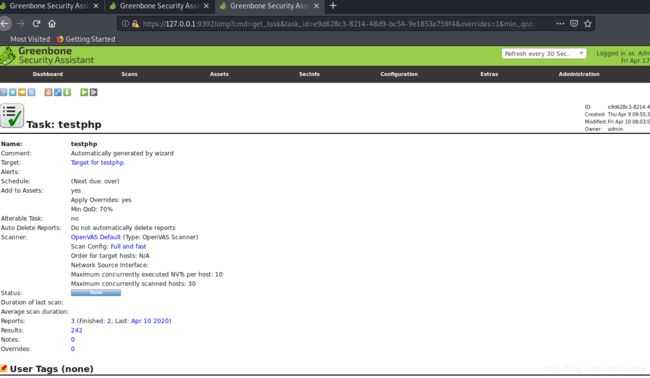Click the site info icon in address bar

125,24
